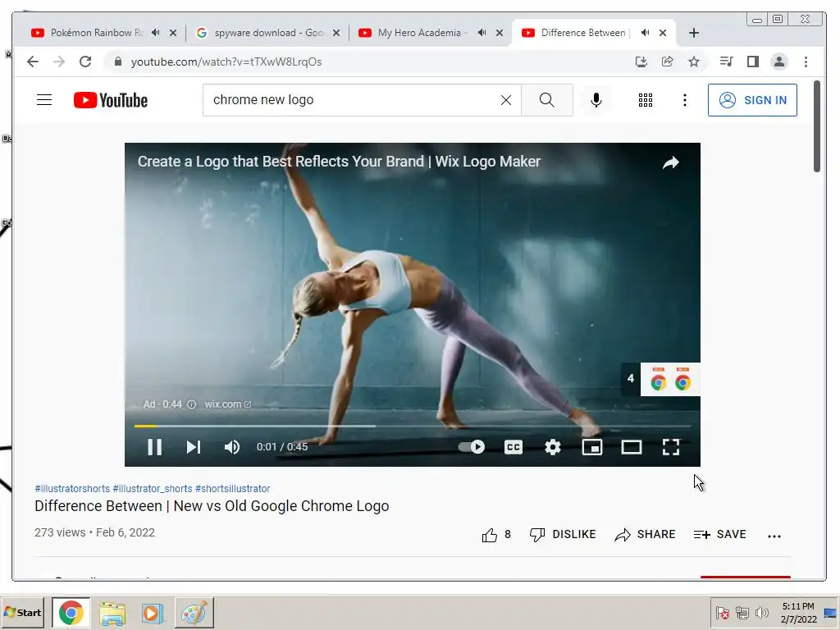
Task: Open the system tray volume icon
Action: tap(761, 612)
